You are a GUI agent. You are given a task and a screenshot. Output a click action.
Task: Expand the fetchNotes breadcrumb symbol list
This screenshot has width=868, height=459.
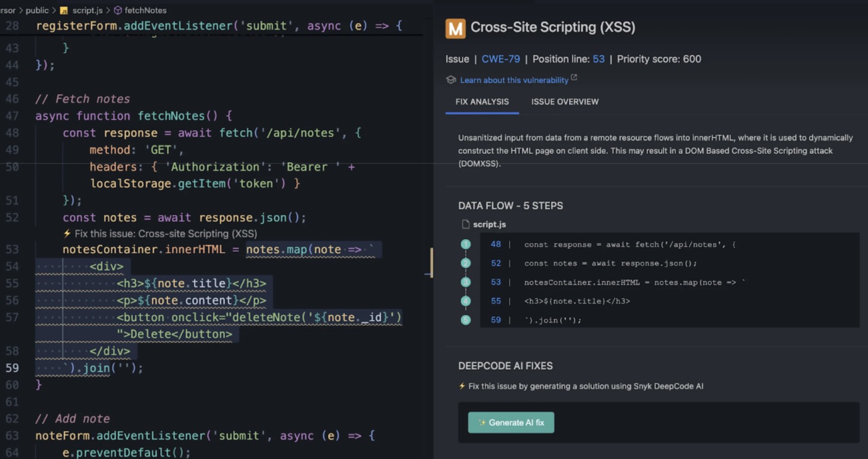145,10
